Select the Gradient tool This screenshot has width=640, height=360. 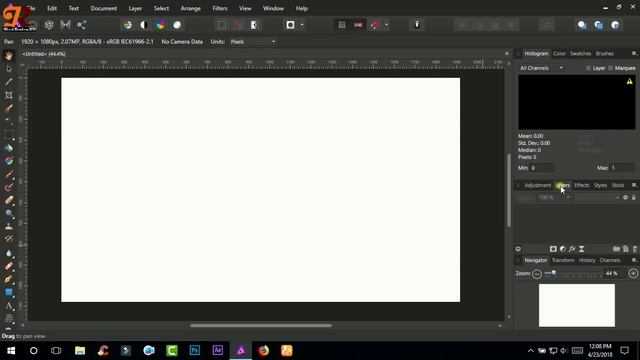pos(9,161)
